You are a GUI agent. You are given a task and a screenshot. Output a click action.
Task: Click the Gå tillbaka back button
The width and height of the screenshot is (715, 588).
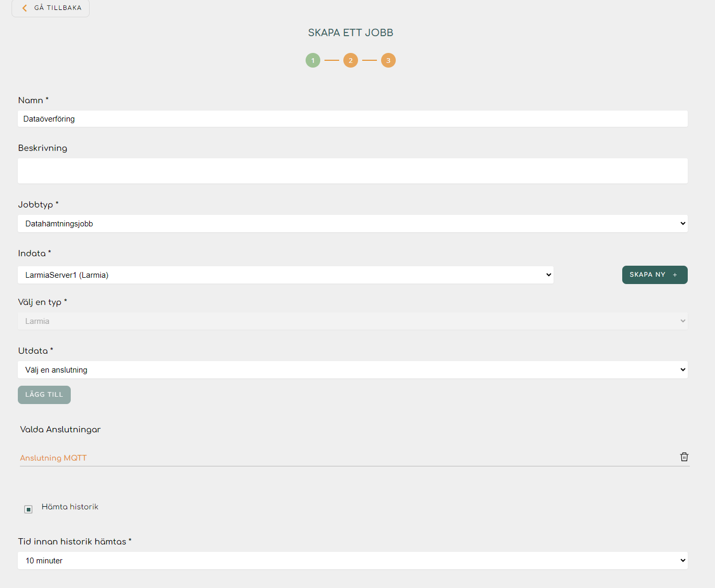coord(50,8)
